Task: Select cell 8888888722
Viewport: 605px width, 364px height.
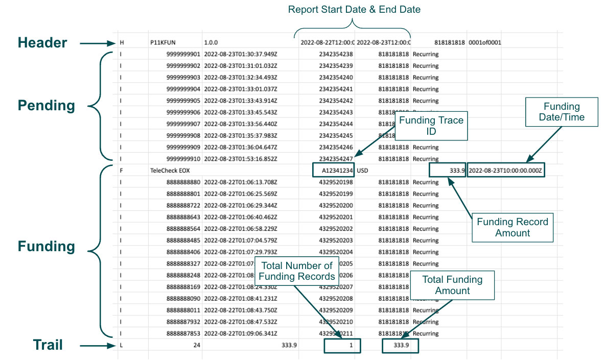Action: [x=183, y=205]
